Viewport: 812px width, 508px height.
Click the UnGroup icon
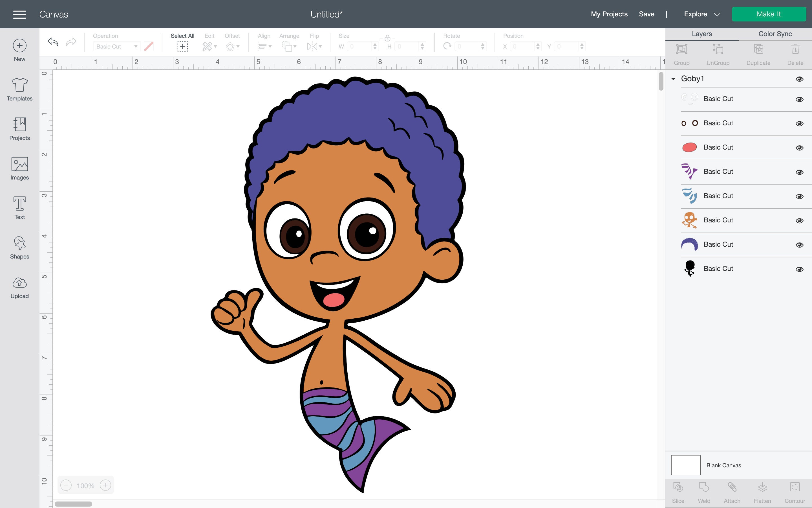coord(718,49)
